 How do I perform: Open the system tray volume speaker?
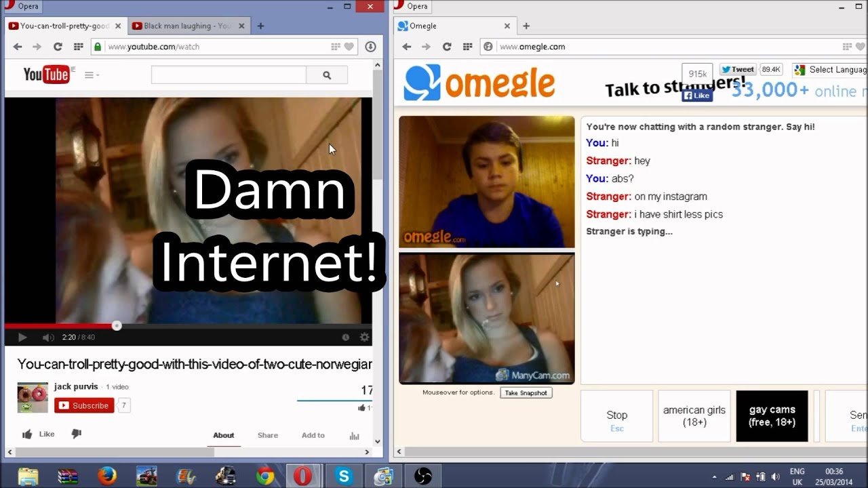pyautogui.click(x=776, y=477)
